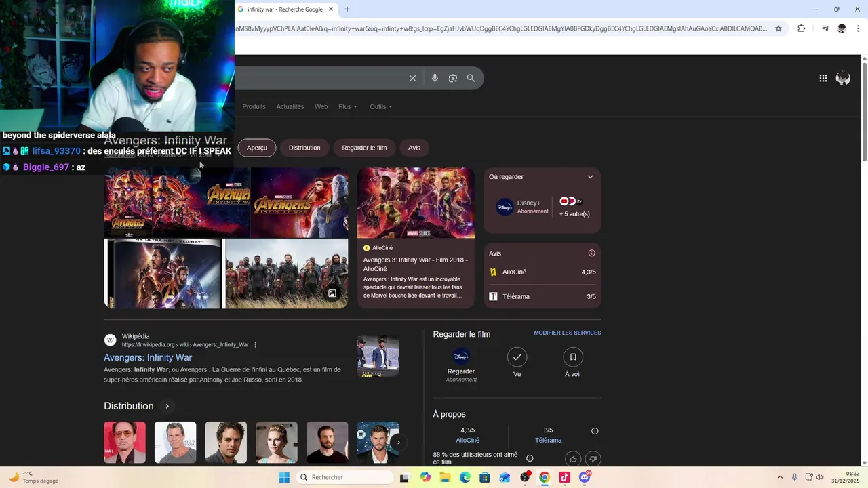Open the Thanos Infinity War poster image
The image size is (868, 488).
[x=299, y=203]
